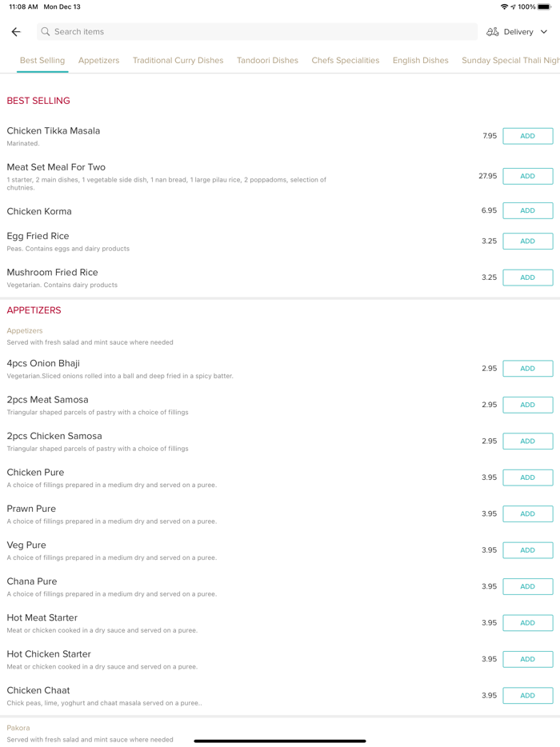Open the Traditional Curry Dishes tab
Viewport: 560px width, 747px height.
pyautogui.click(x=178, y=61)
